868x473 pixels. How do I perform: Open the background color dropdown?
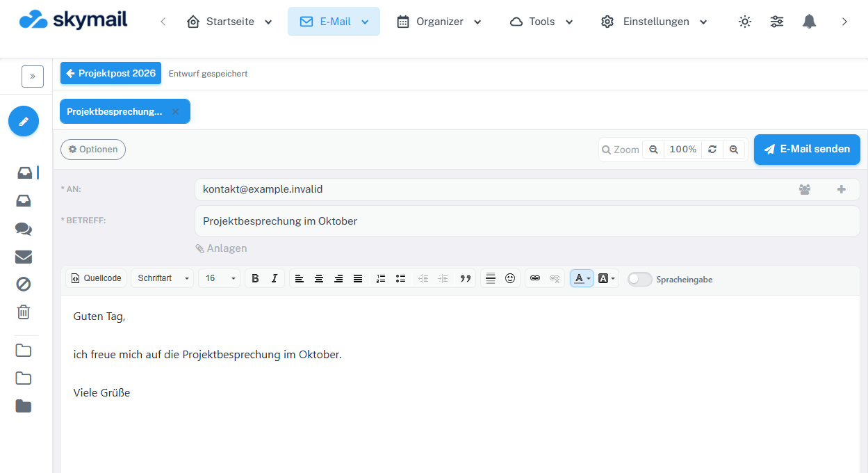pyautogui.click(x=607, y=278)
